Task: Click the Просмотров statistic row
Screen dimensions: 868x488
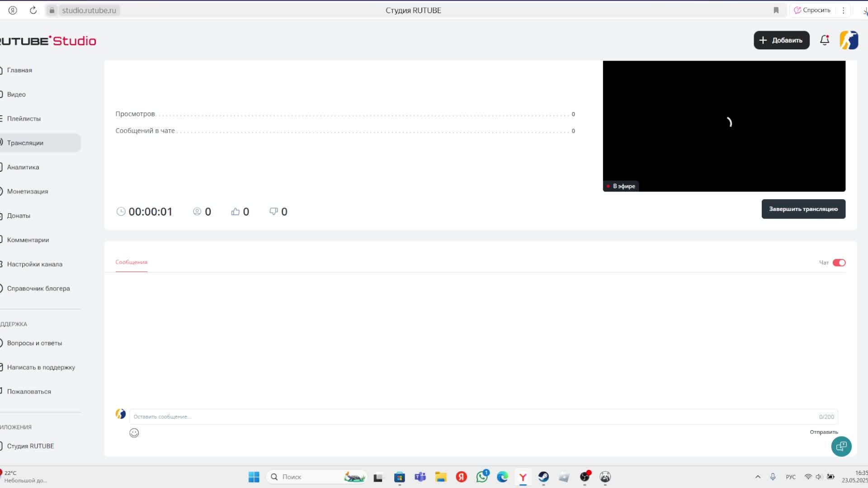Action: (x=345, y=114)
